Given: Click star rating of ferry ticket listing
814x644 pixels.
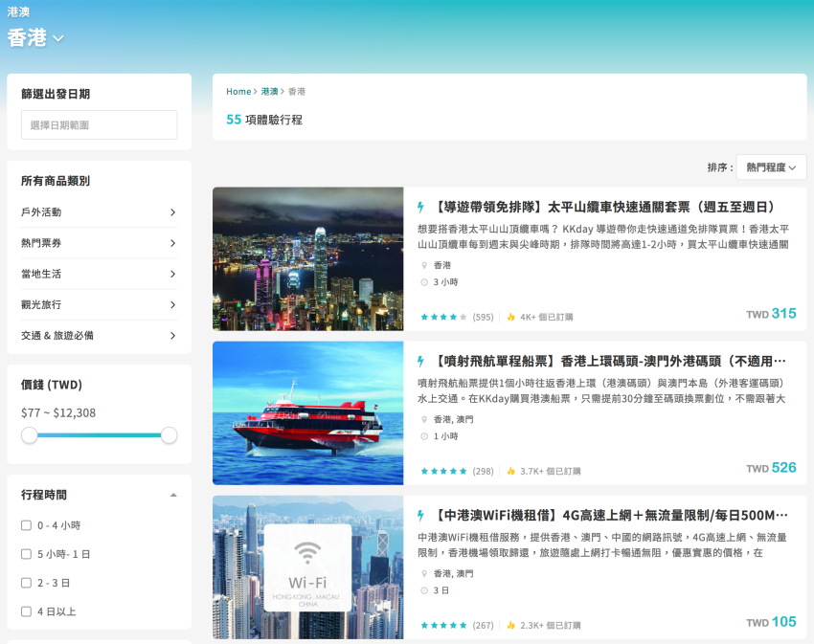Looking at the screenshot, I should (x=443, y=471).
